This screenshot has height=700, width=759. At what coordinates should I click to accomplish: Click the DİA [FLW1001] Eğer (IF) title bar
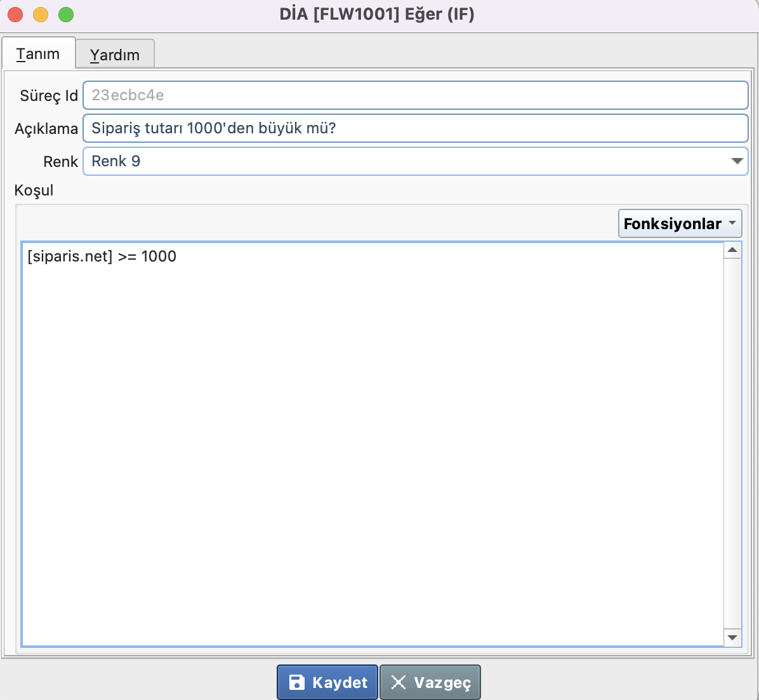coord(377,15)
